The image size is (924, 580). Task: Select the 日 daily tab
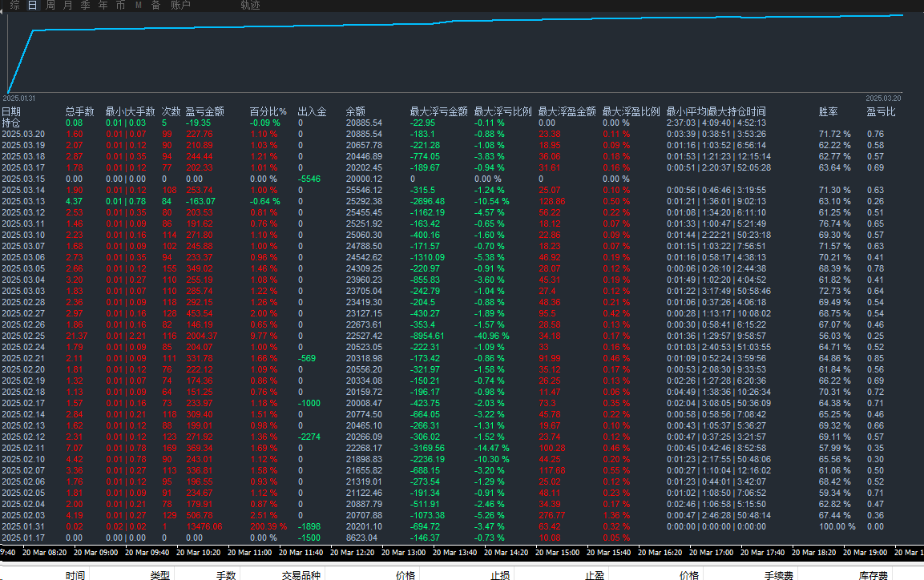click(x=32, y=5)
